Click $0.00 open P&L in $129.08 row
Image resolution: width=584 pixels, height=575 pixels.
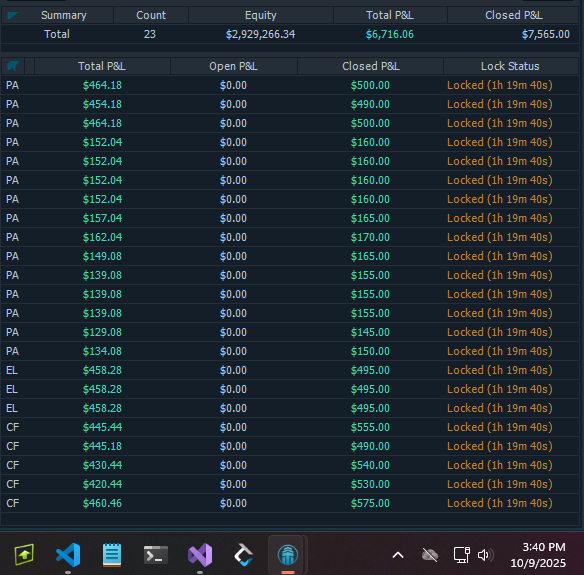click(x=233, y=332)
